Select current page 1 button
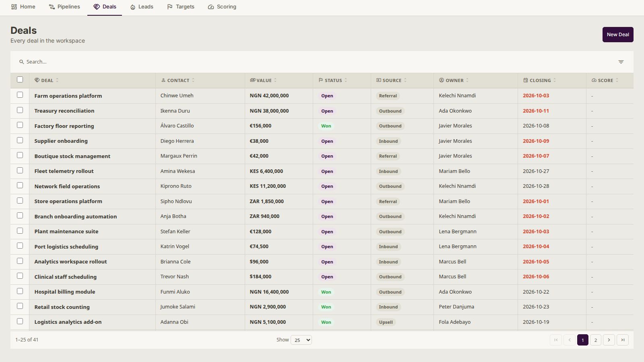 pyautogui.click(x=582, y=340)
